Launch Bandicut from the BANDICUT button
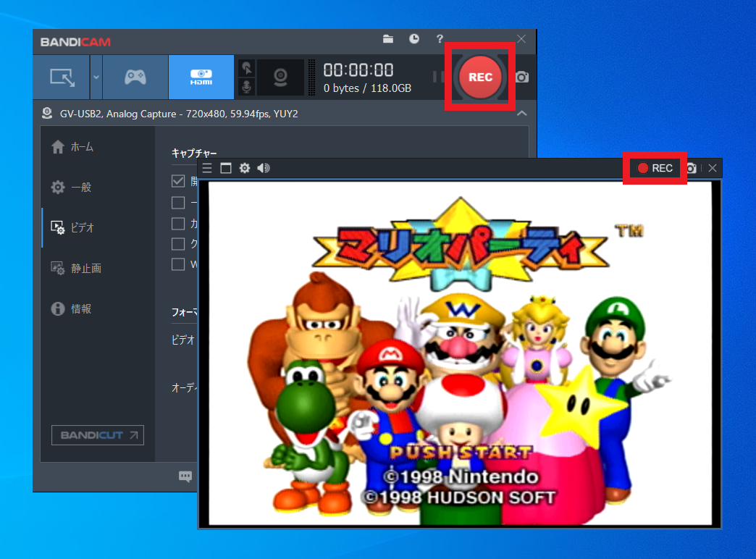The image size is (756, 559). pos(98,435)
